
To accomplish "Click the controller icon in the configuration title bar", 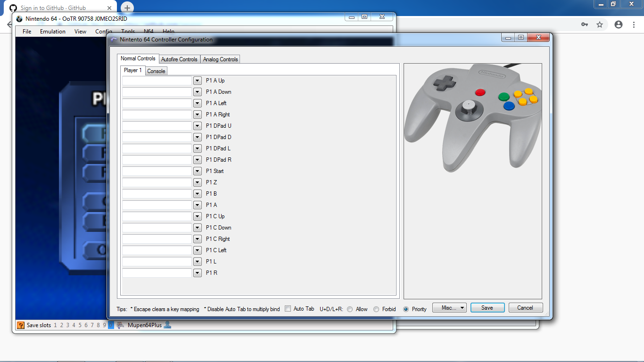I will (x=114, y=40).
